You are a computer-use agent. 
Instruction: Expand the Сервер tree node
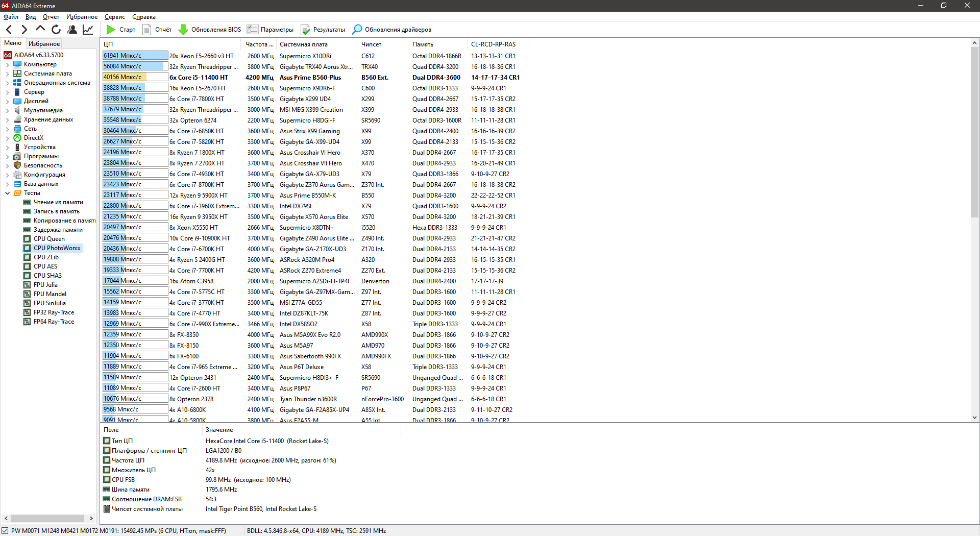7,92
